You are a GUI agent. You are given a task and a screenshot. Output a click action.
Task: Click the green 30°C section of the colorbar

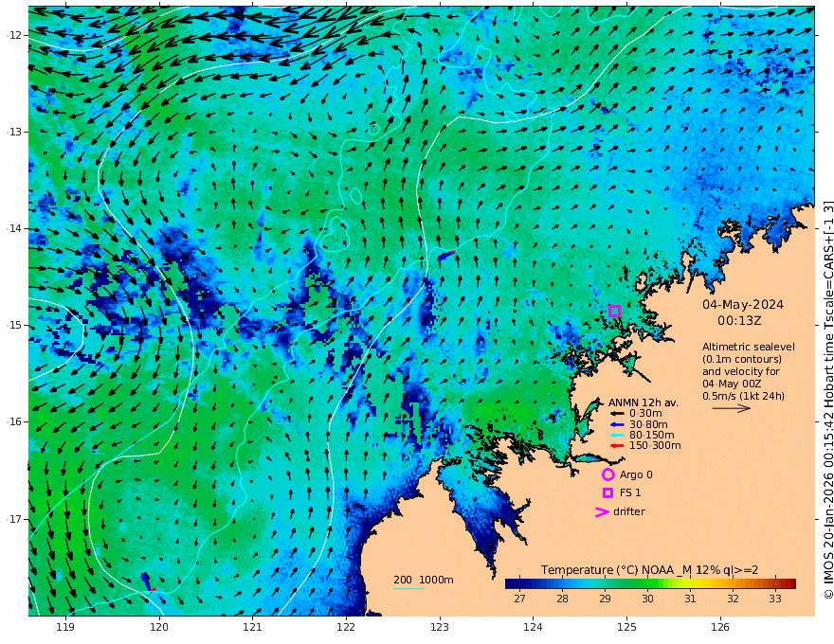pos(646,583)
